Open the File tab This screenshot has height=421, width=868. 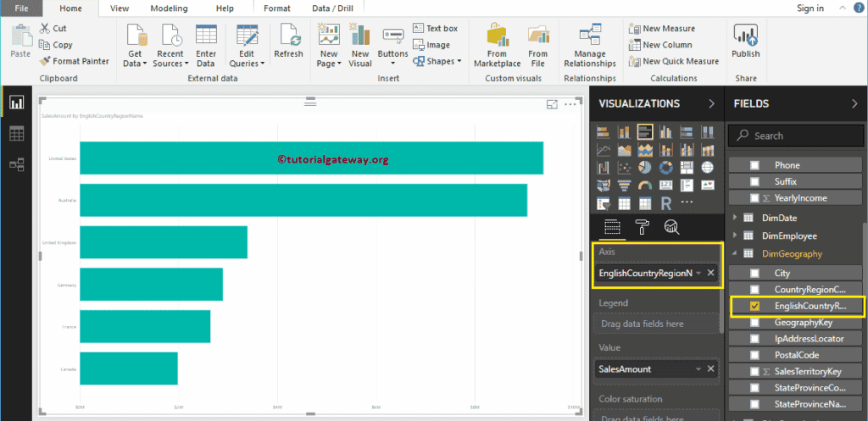[22, 8]
